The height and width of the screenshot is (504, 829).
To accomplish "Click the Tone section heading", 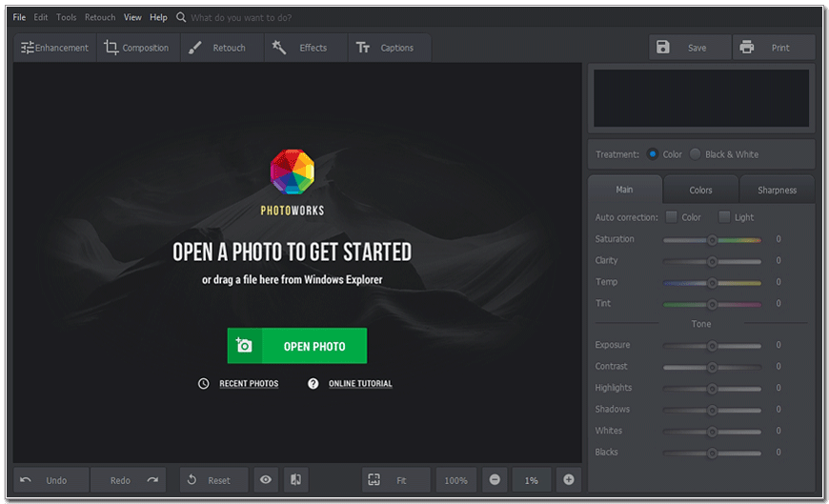I will 701,324.
